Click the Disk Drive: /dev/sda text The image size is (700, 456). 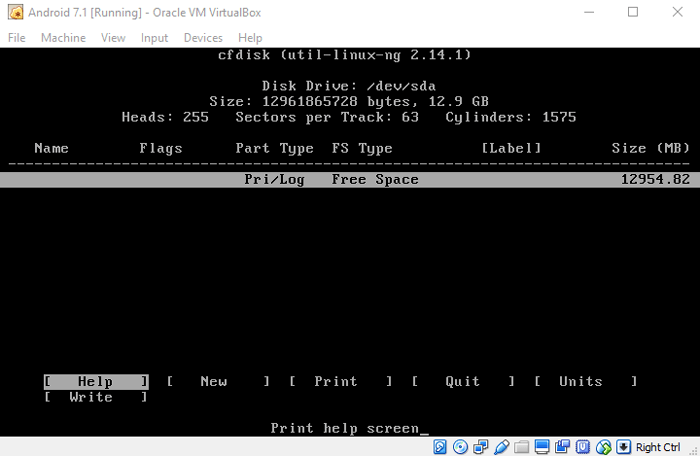[x=349, y=86]
